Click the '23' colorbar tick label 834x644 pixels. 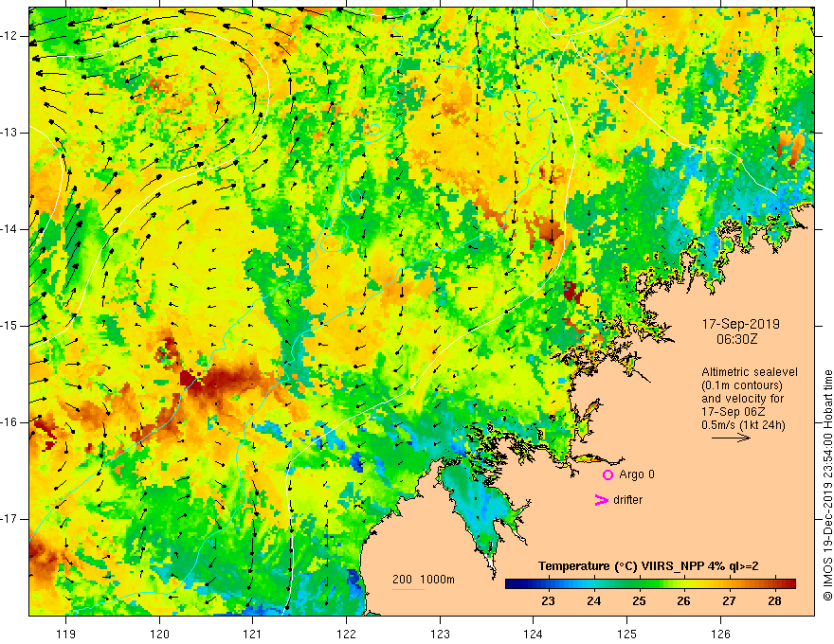[x=548, y=601]
